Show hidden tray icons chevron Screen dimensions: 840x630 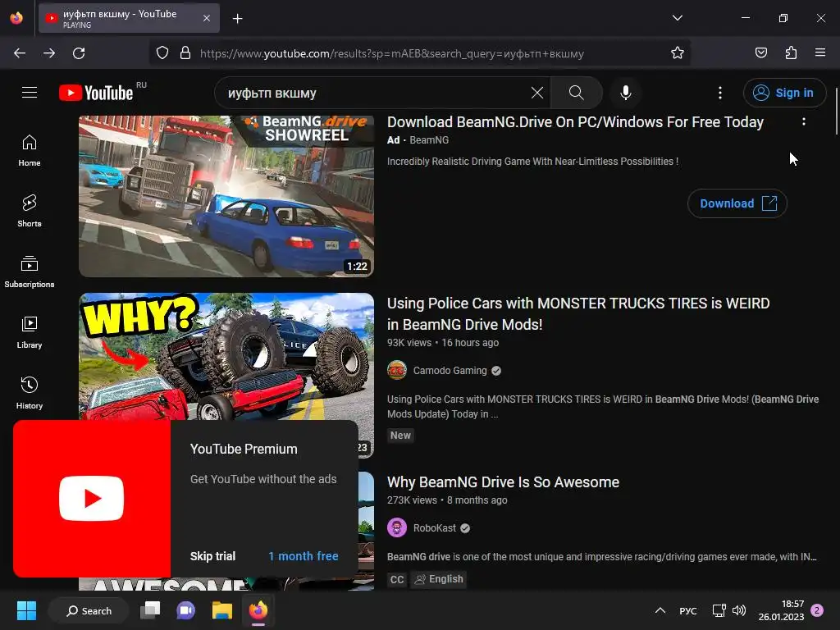point(660,610)
